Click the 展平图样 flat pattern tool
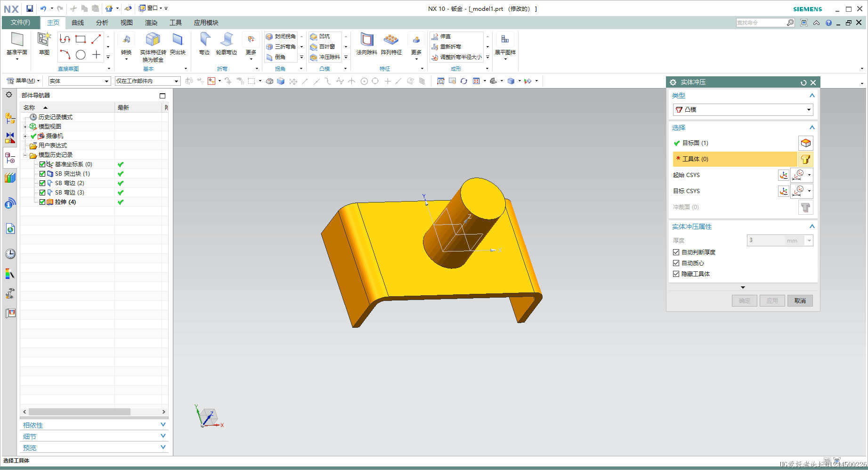This screenshot has height=470, width=868. coord(505,44)
